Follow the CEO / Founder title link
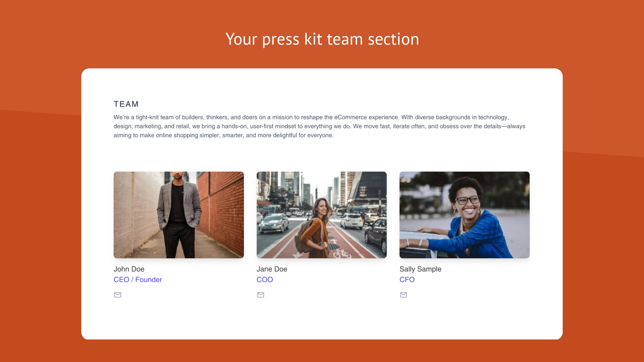Screen dimensions: 644x362 (138, 280)
